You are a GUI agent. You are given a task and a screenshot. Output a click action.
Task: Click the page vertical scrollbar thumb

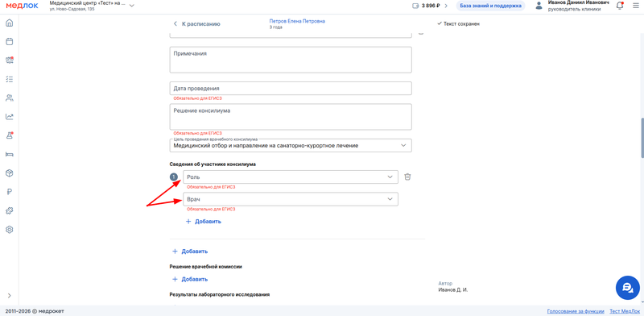(x=642, y=139)
